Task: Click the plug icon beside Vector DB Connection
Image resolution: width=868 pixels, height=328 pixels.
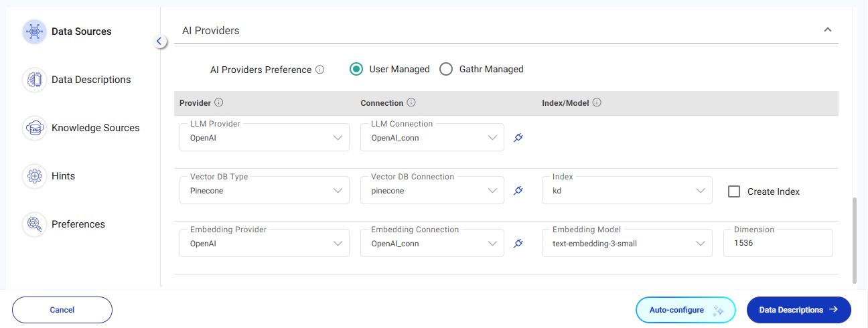Action: [518, 191]
